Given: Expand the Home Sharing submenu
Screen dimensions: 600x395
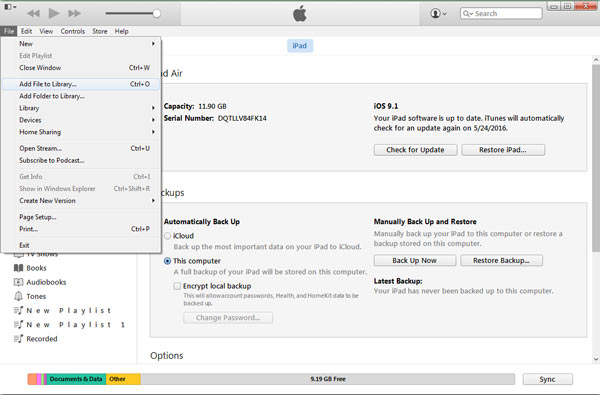Looking at the screenshot, I should tap(81, 132).
